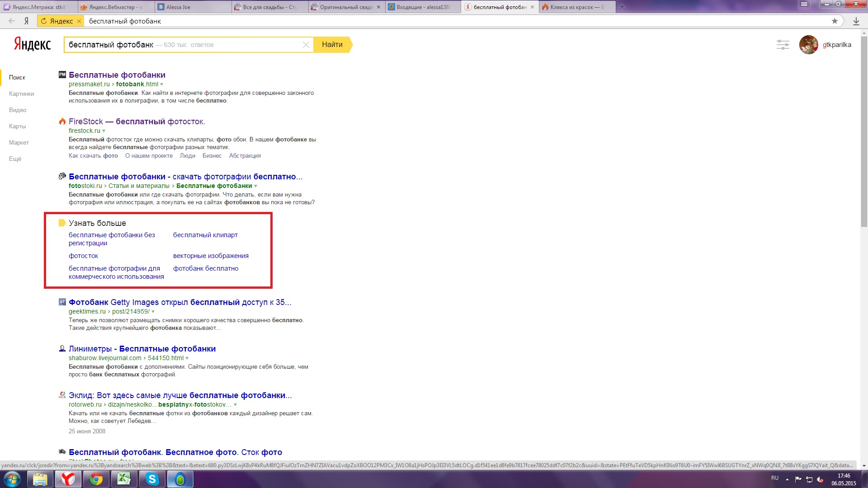Expand Ещё in left sidebar

click(15, 159)
